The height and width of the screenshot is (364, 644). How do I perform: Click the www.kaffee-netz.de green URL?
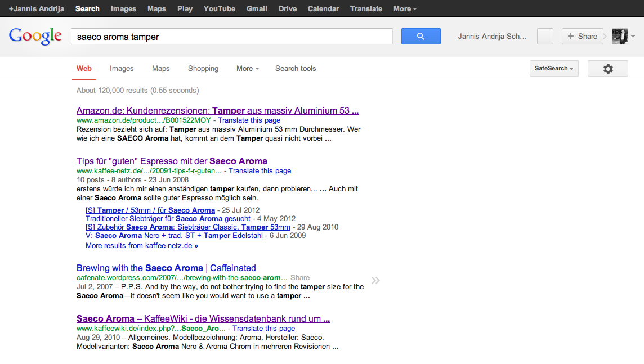click(x=149, y=170)
